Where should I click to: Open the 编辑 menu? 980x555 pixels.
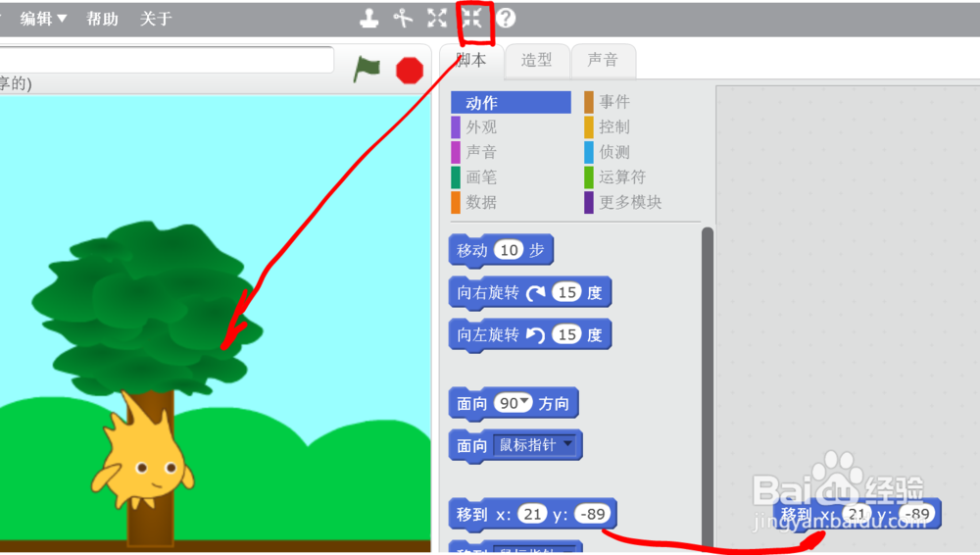43,19
